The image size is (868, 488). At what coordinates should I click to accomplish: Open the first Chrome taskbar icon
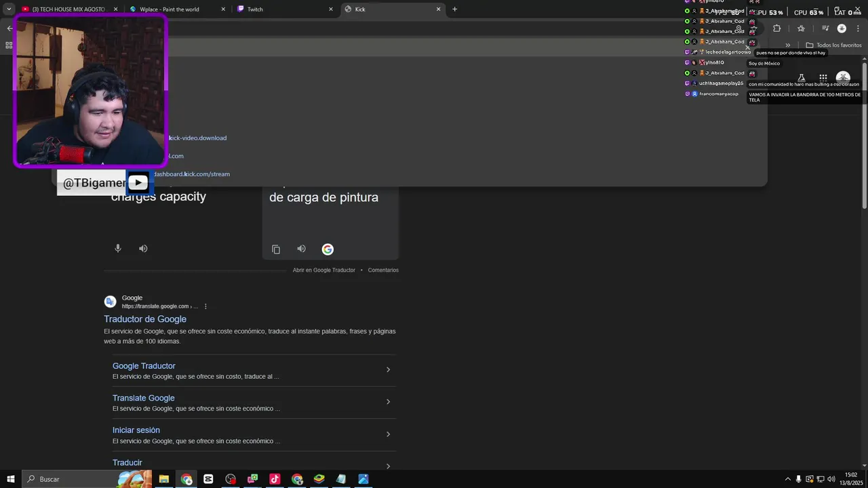tap(186, 479)
